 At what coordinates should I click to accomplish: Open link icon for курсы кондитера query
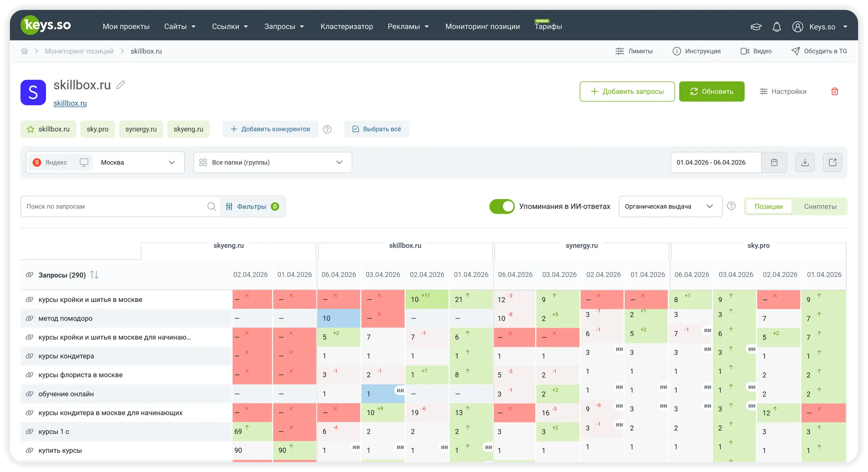point(29,356)
